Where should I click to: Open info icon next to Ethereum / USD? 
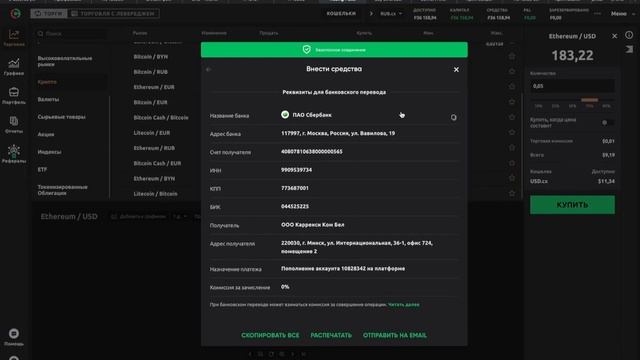pyautogui.click(x=629, y=35)
